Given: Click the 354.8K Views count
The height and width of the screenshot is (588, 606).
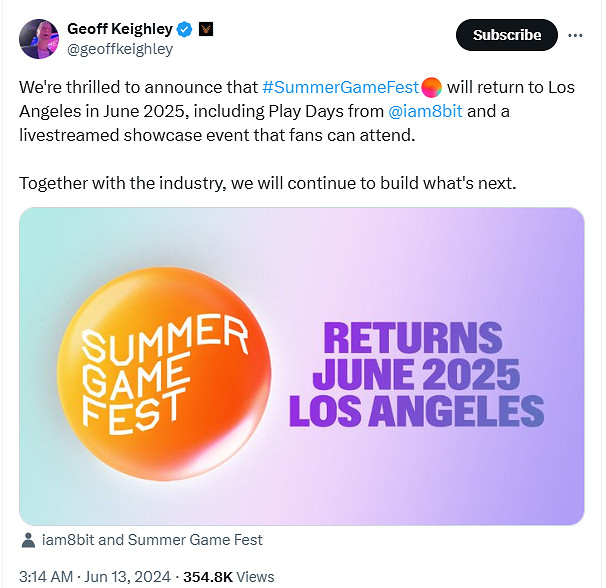Looking at the screenshot, I should click(228, 576).
